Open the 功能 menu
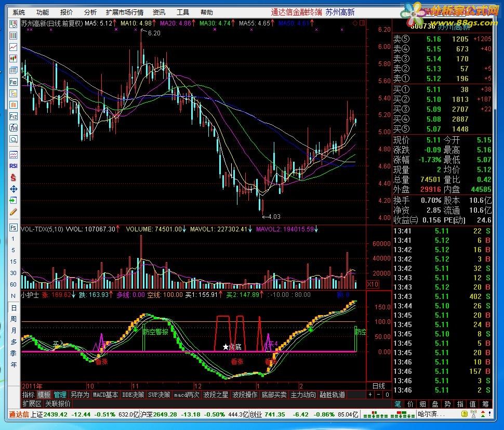504x430 pixels. [x=43, y=12]
